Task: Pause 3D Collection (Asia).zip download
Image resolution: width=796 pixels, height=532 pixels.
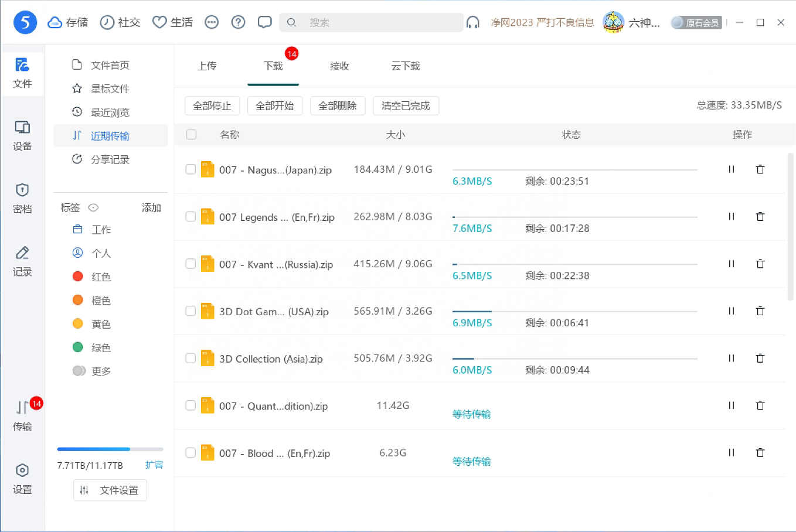Action: coord(732,358)
